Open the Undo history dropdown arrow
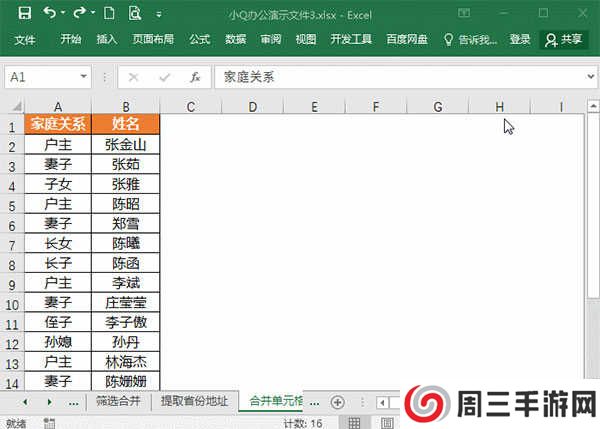 coord(64,14)
